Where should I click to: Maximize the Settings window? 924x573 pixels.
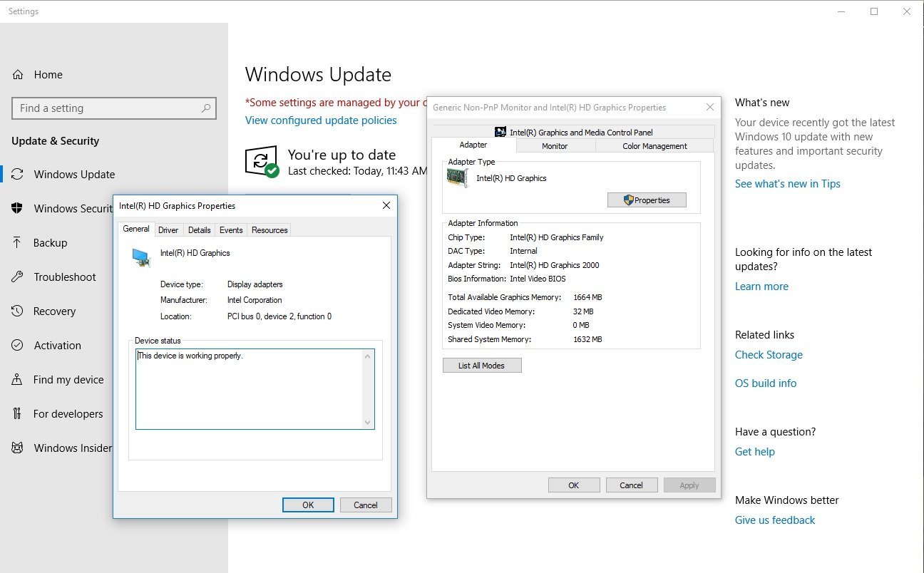click(874, 11)
